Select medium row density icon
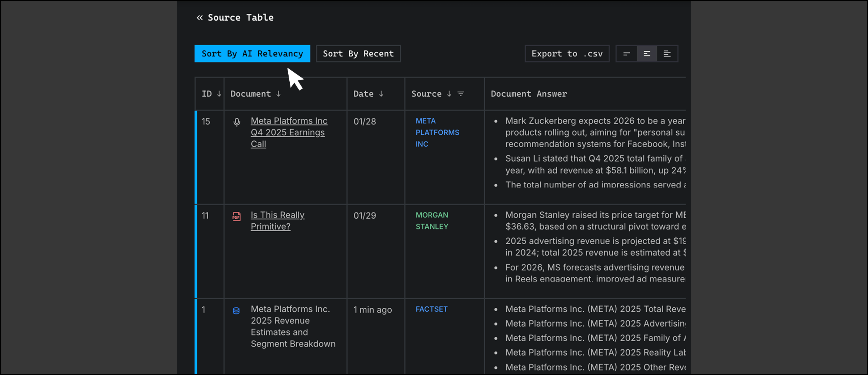This screenshot has width=868, height=375. pos(647,54)
